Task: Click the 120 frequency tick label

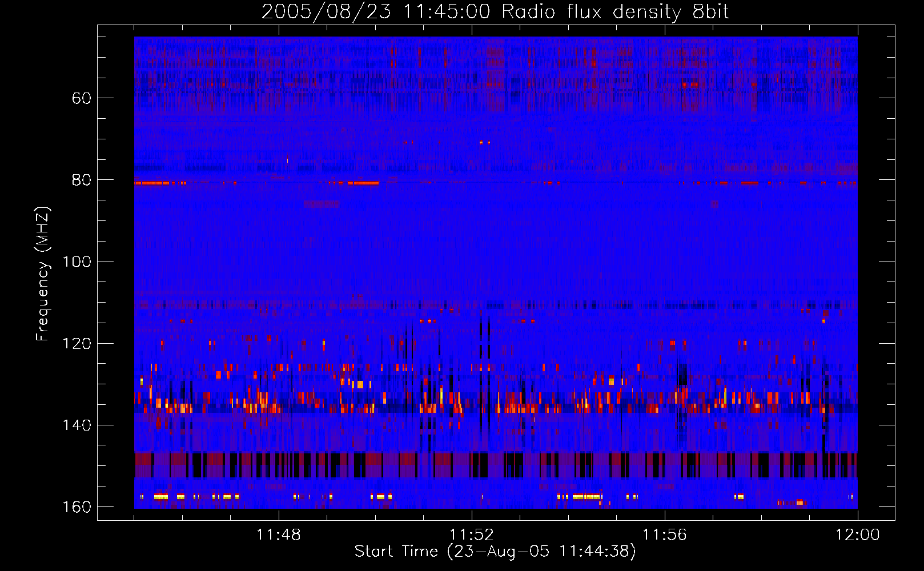Action: pos(76,343)
